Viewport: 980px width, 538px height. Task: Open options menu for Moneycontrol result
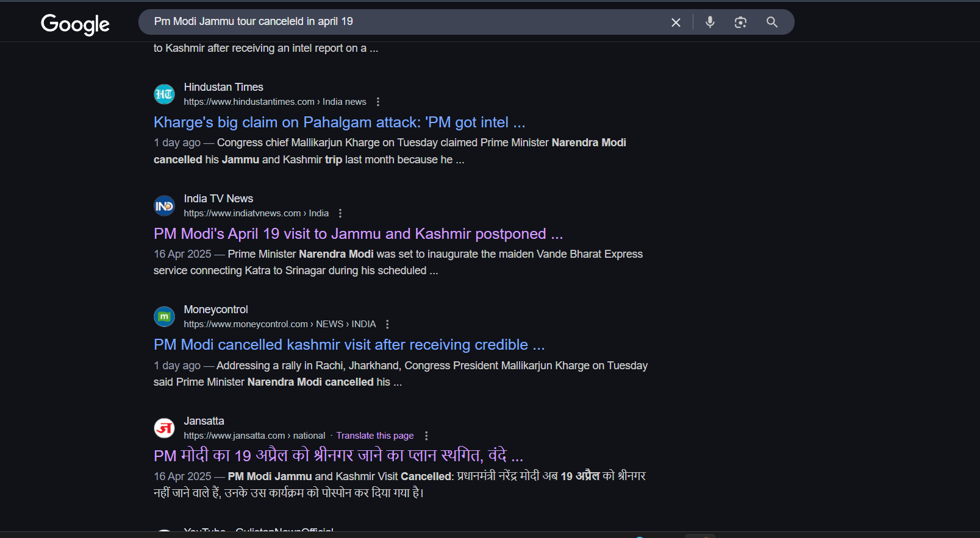tap(387, 324)
